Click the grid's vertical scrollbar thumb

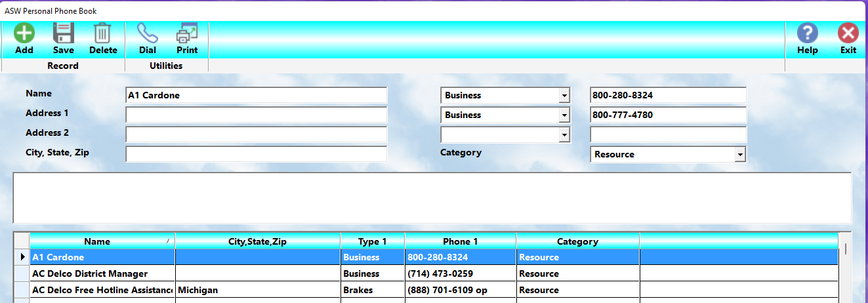846,248
